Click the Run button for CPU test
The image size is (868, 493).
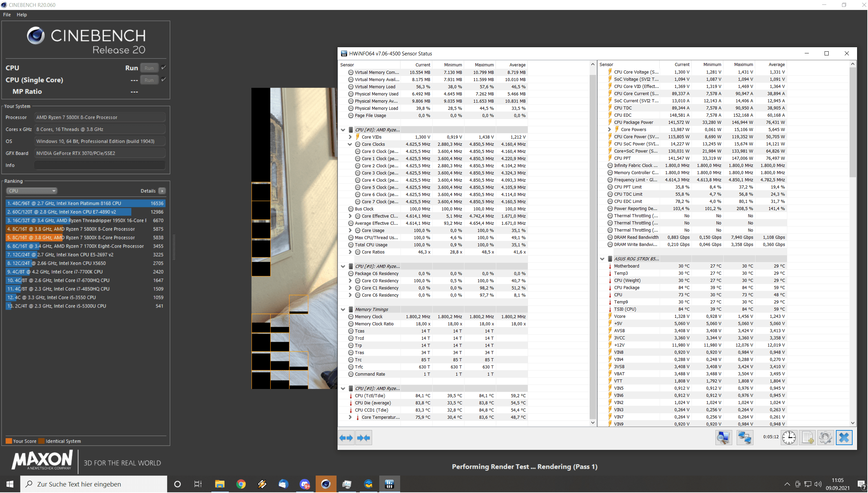point(149,68)
